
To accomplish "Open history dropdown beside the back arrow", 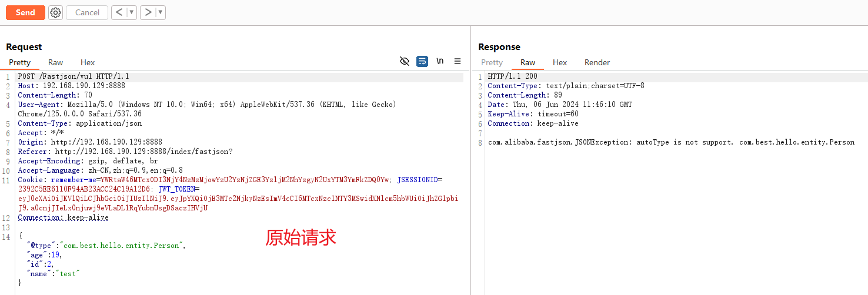I will (132, 12).
